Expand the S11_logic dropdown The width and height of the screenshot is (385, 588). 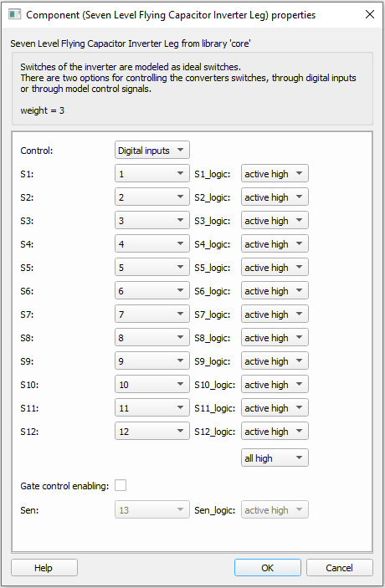[275, 407]
